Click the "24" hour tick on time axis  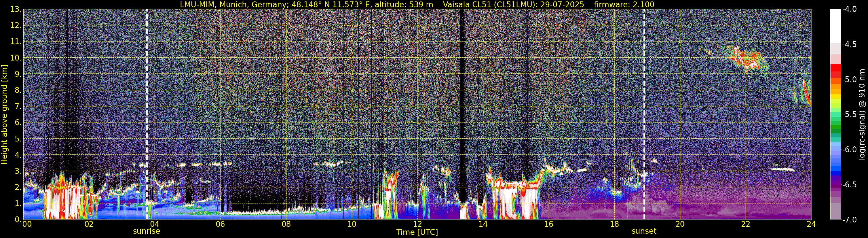tap(811, 224)
